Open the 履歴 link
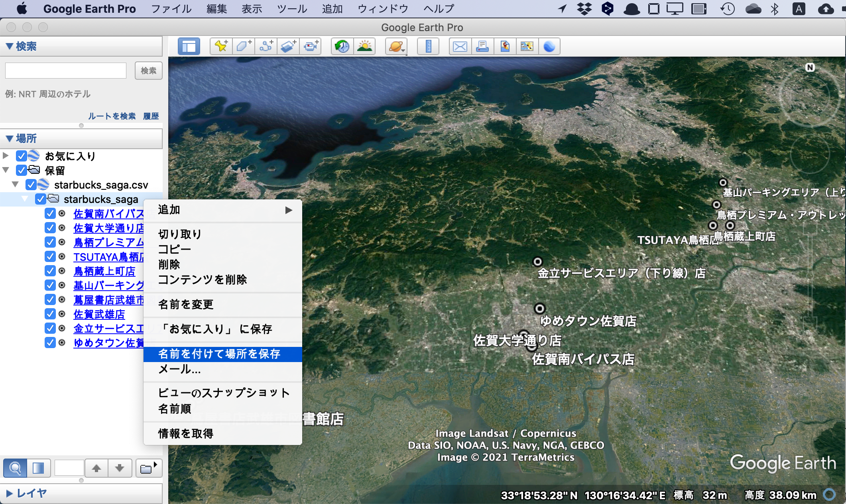Viewport: 846px width, 504px height. [151, 116]
